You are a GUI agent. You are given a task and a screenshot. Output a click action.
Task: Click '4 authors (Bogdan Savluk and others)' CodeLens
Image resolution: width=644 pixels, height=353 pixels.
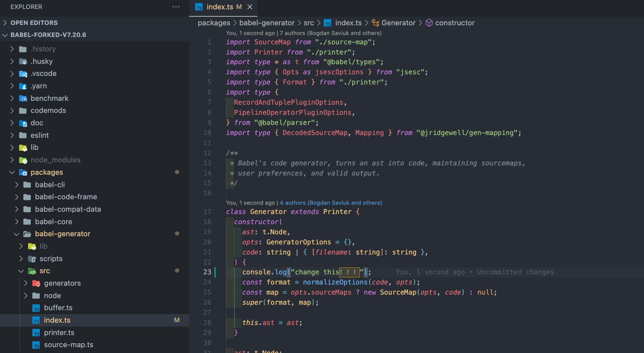331,203
